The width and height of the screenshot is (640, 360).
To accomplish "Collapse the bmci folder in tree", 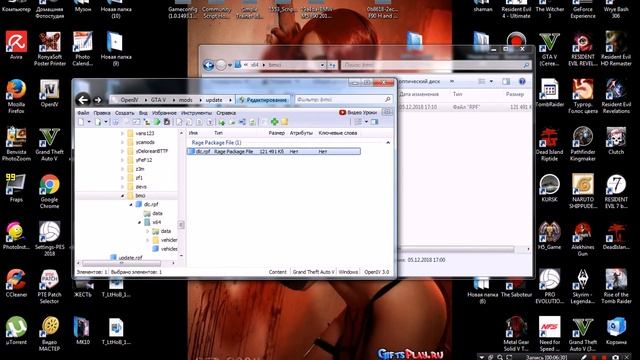I will (x=122, y=196).
